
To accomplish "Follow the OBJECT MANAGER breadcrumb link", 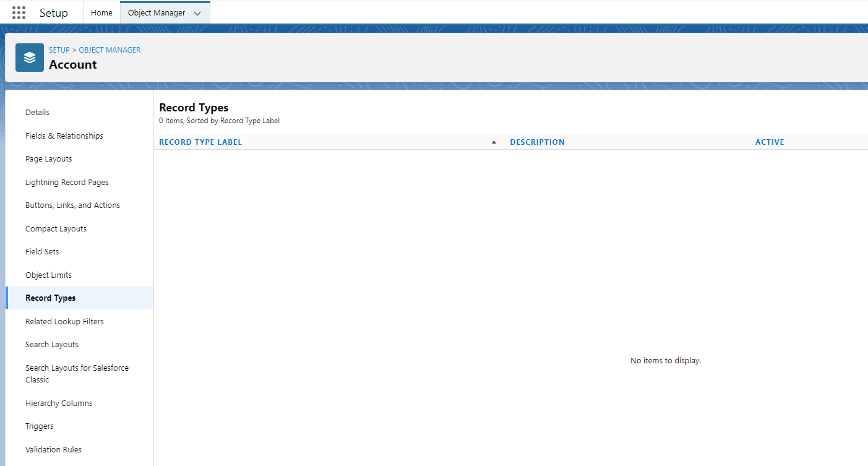I will [x=110, y=50].
